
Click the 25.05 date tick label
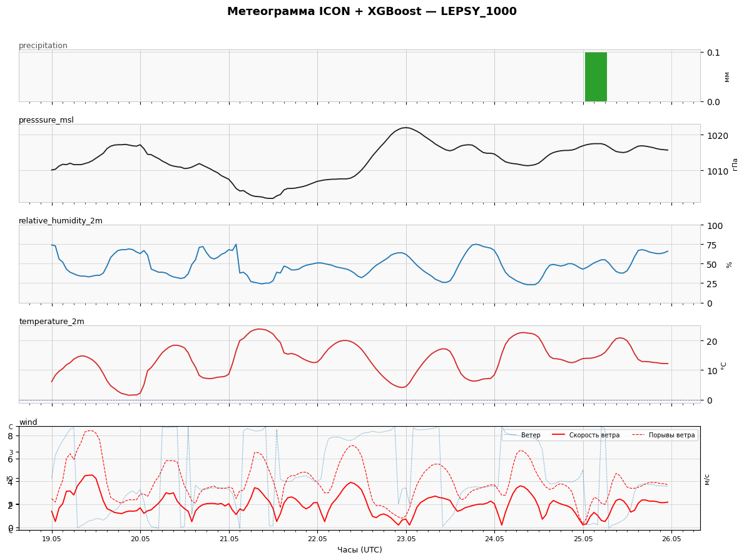click(x=583, y=539)
